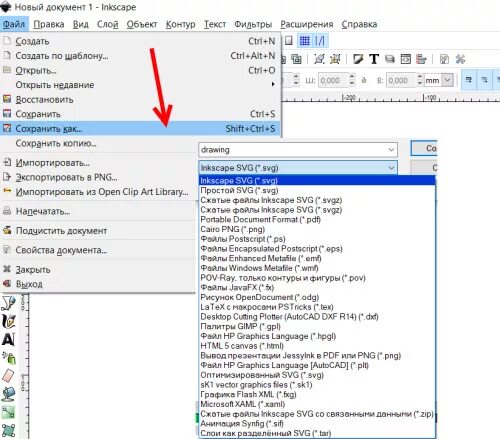The width and height of the screenshot is (500, 439).
Task: Choose Выход menu entry
Action: (x=98, y=284)
